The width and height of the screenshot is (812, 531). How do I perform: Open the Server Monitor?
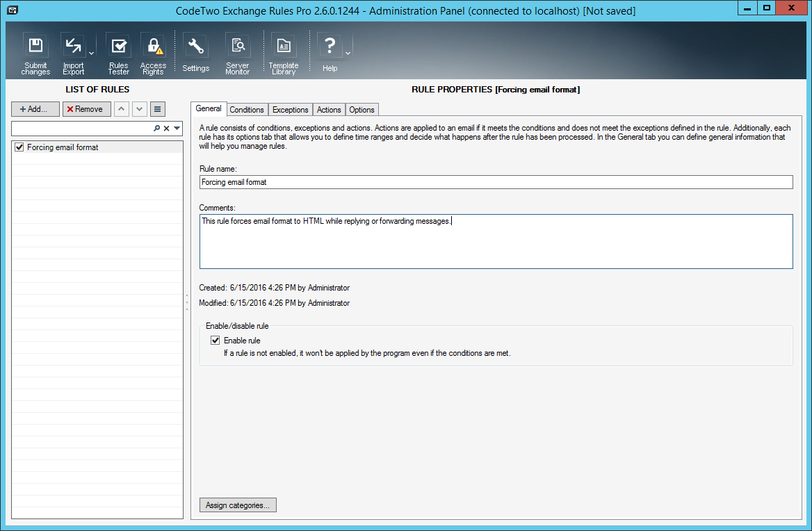(238, 54)
